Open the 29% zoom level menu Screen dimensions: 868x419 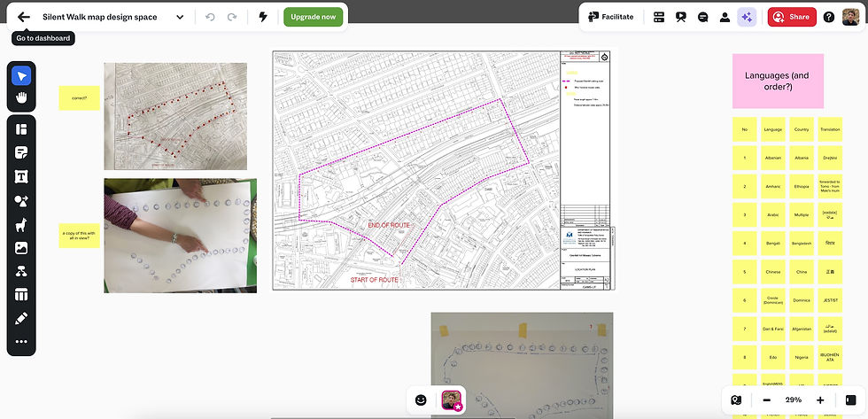pos(794,400)
